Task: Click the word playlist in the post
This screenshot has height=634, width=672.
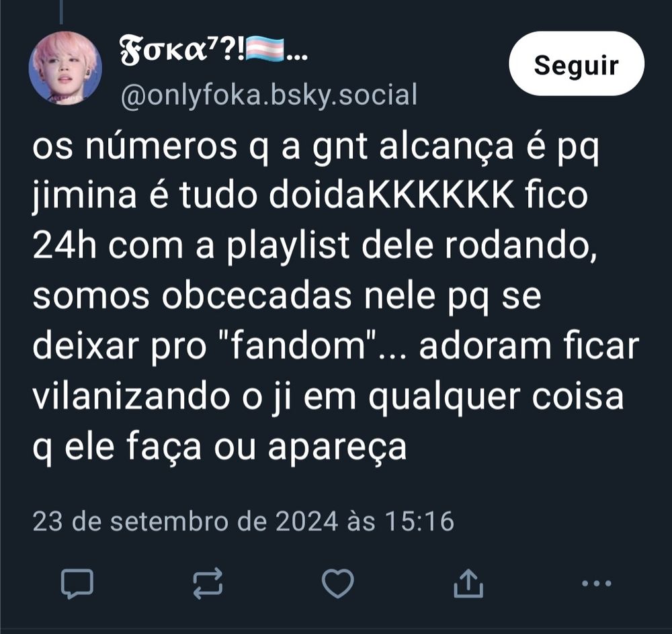Action: pos(288,246)
